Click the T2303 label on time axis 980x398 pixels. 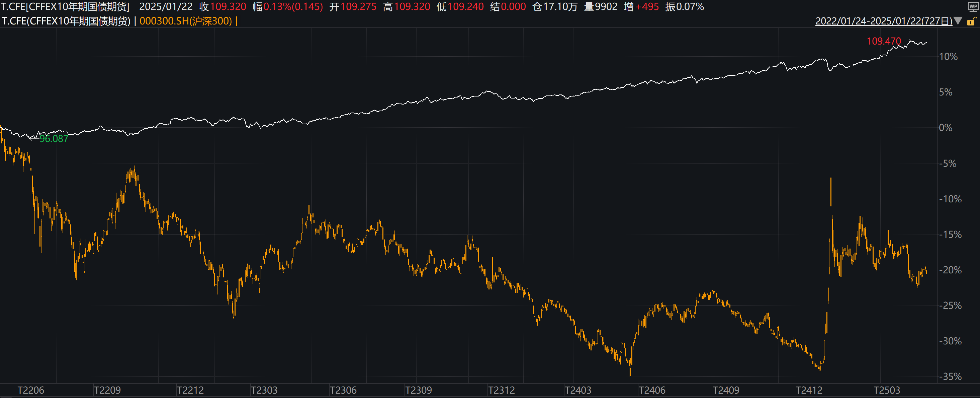coord(264,390)
